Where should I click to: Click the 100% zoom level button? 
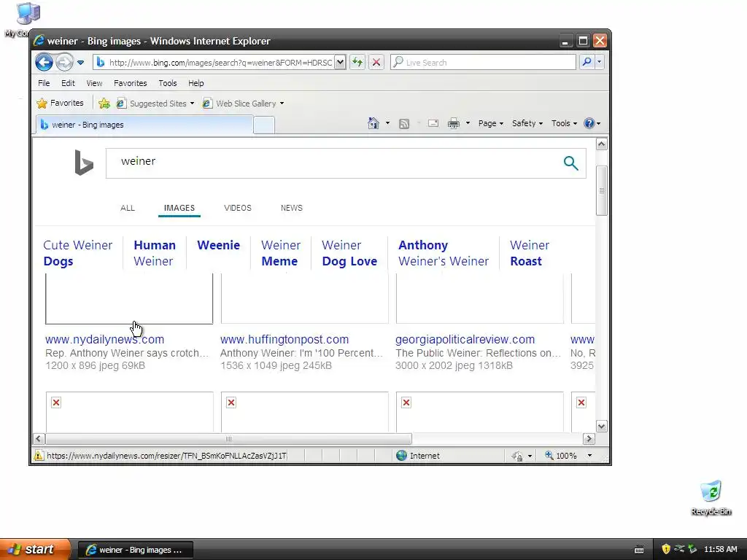click(561, 456)
